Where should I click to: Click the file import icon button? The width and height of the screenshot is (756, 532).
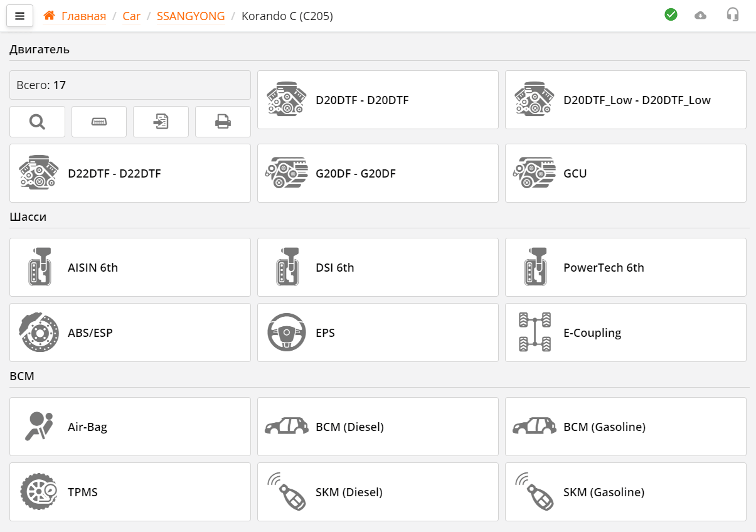click(161, 122)
